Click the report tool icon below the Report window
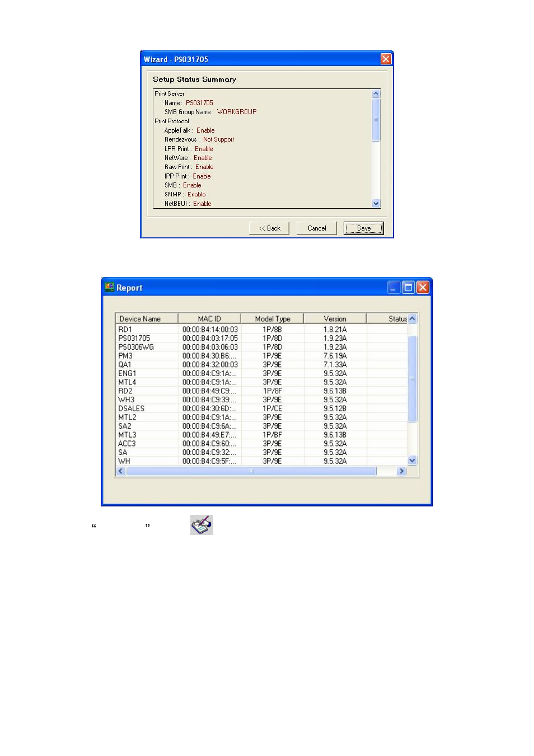Image resolution: width=534 pixels, height=756 pixels. [x=202, y=525]
